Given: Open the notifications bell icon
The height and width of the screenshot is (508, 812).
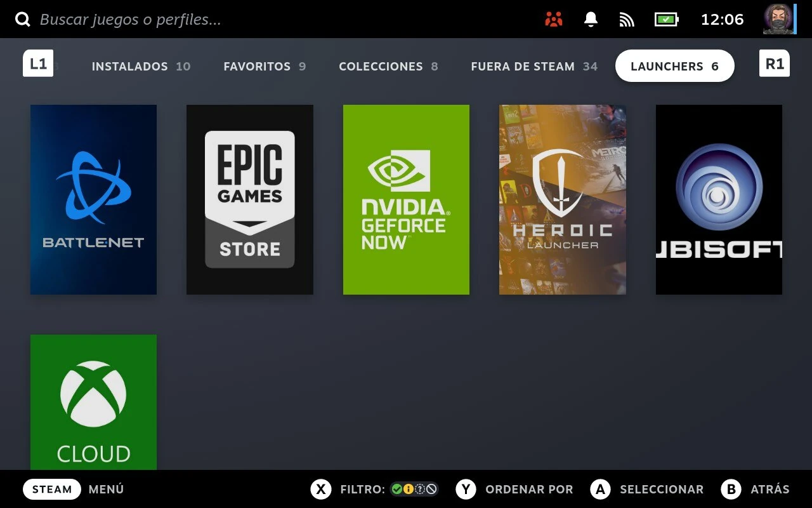Looking at the screenshot, I should point(590,18).
